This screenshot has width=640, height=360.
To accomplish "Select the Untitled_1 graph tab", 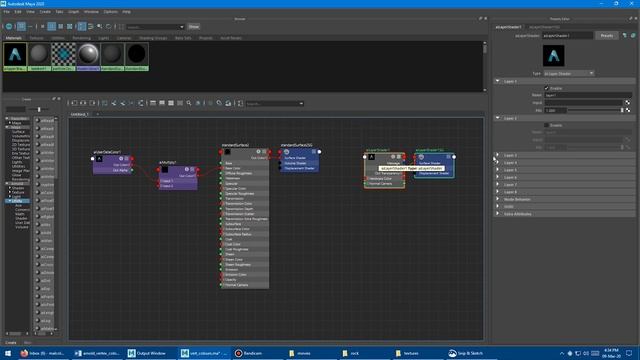I will click(80, 115).
